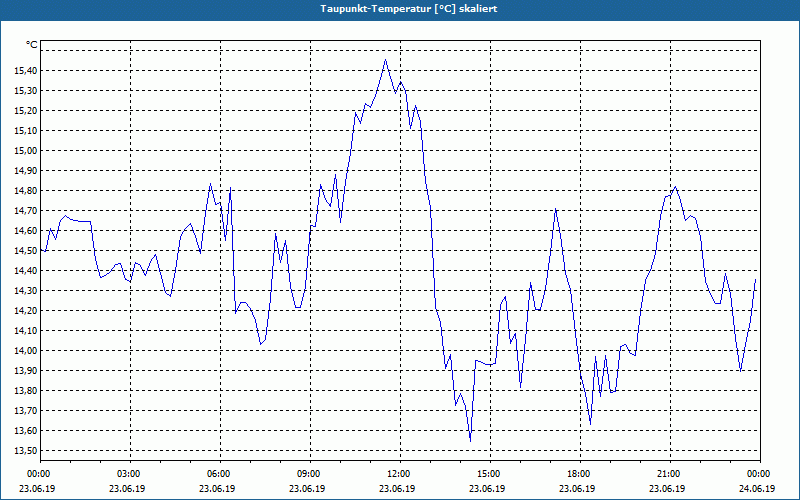
Task: Click the 03:00 time label
Action: click(x=130, y=474)
